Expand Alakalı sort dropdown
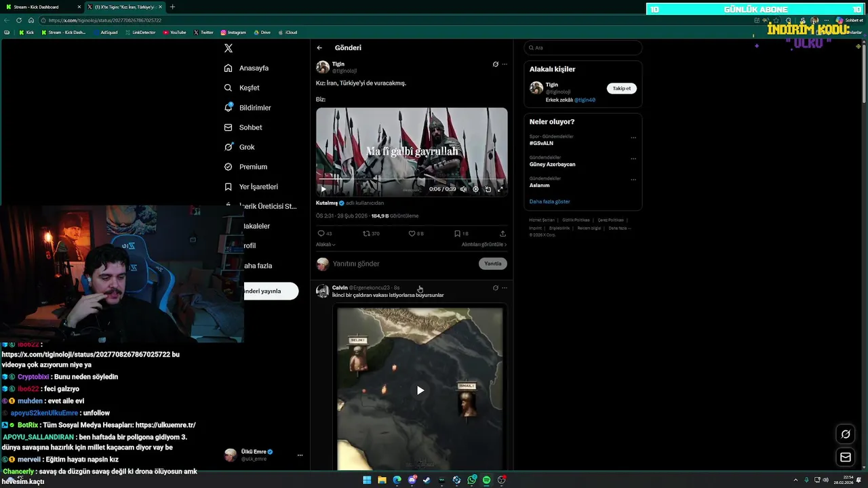Viewport: 868px width, 488px height. pyautogui.click(x=325, y=245)
